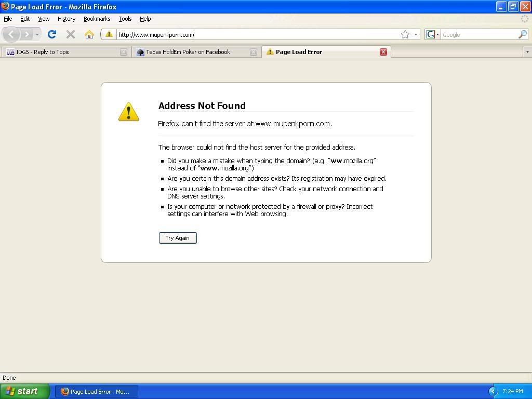
Task: Expand the address bar location dropdown
Action: point(416,34)
